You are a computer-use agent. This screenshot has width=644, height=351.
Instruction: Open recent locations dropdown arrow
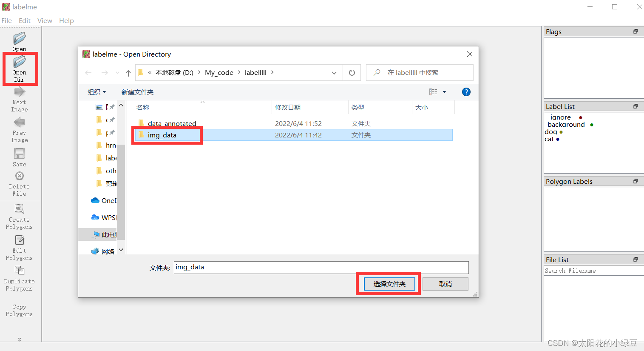(117, 73)
